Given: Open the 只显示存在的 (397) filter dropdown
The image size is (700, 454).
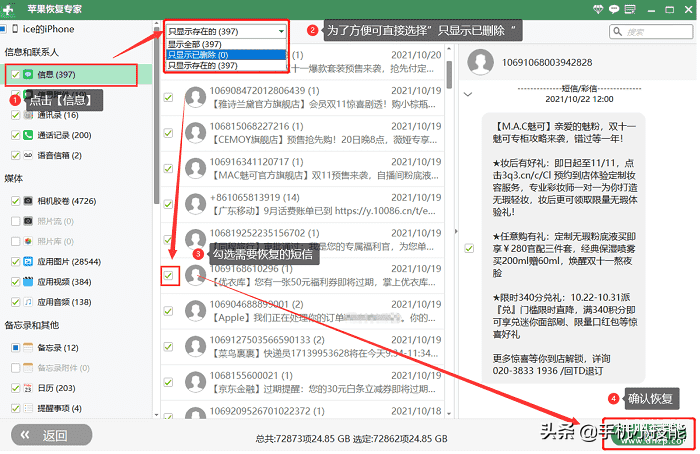Looking at the screenshot, I should 226,31.
